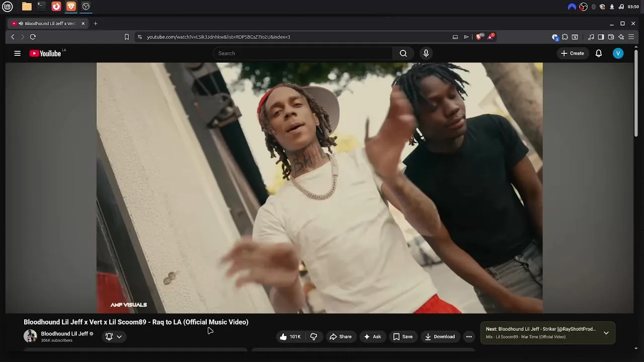Open the Bloodhound Lil Jeff channel avatar
Viewport: 644px width, 362px height.
pos(30,336)
